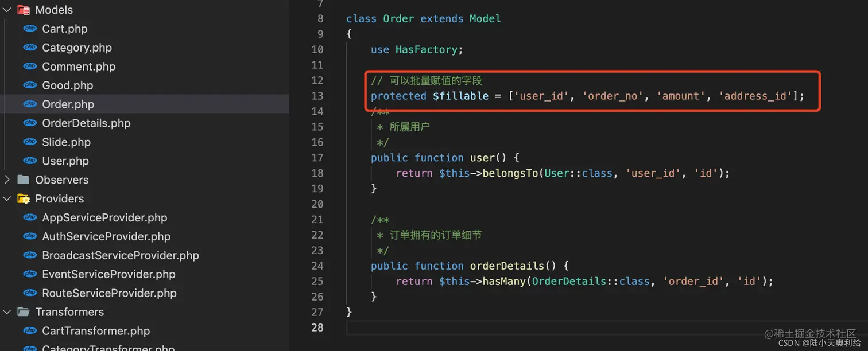868x351 pixels.
Task: Click the Providers folder icon
Action: coord(24,198)
